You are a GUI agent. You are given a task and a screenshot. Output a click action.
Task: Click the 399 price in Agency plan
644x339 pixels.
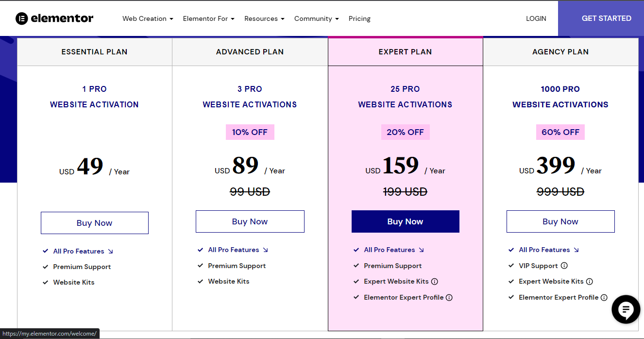(556, 166)
